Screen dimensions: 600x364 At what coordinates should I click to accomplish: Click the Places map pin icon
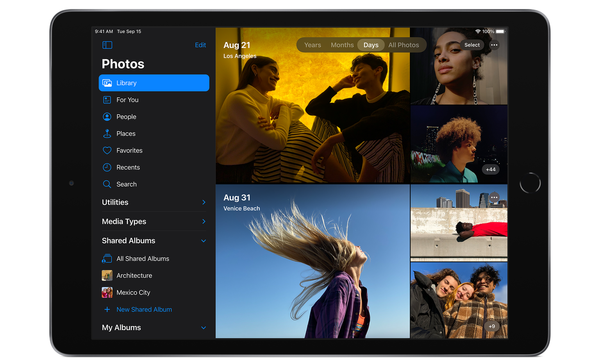107,133
